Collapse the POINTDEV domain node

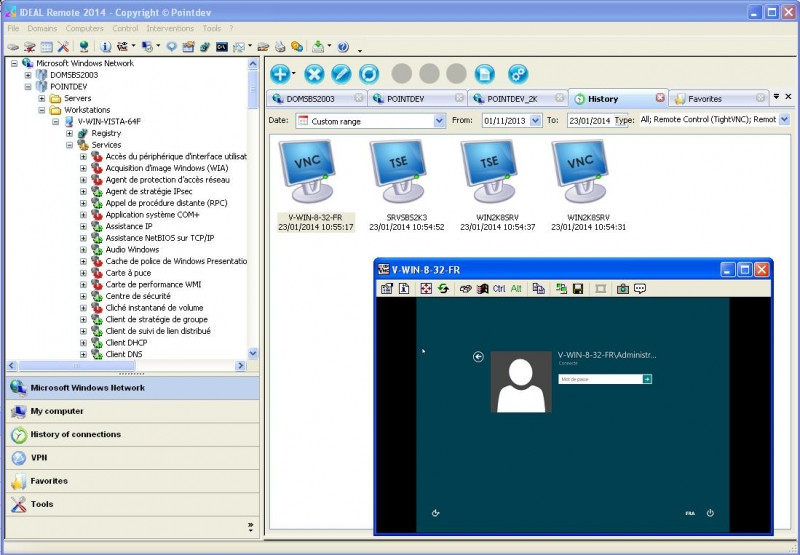28,87
